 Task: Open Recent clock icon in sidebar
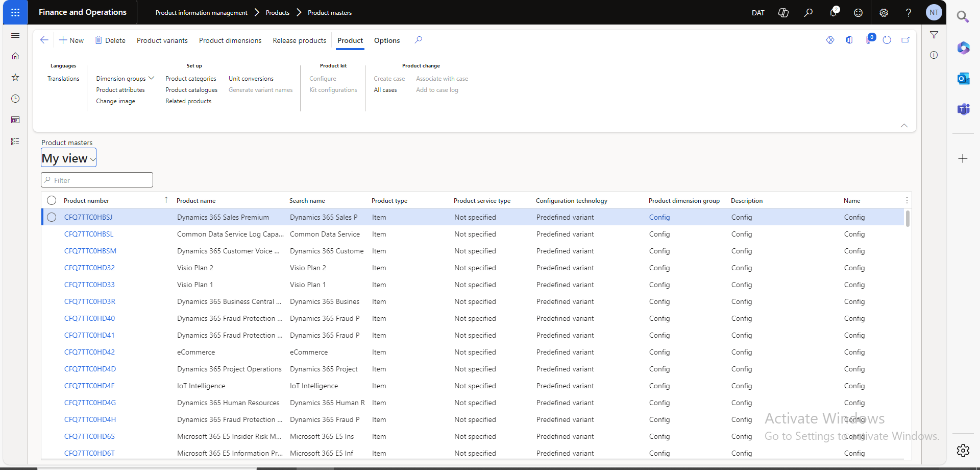[15, 99]
